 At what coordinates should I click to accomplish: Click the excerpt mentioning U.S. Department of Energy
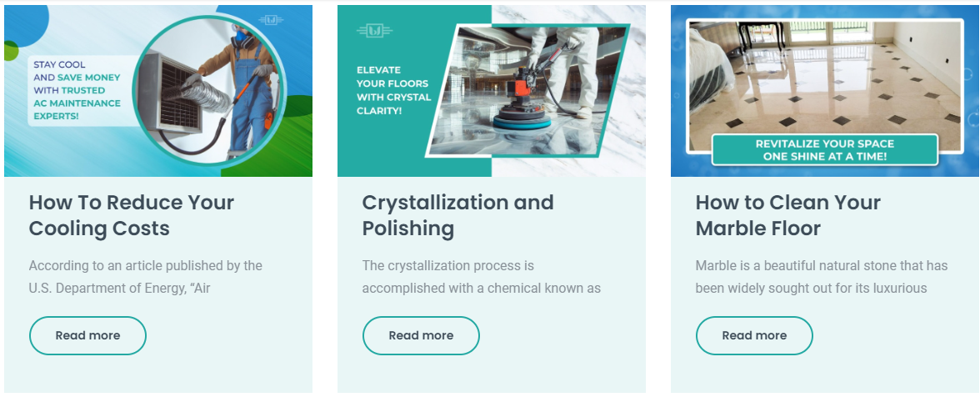(x=146, y=277)
